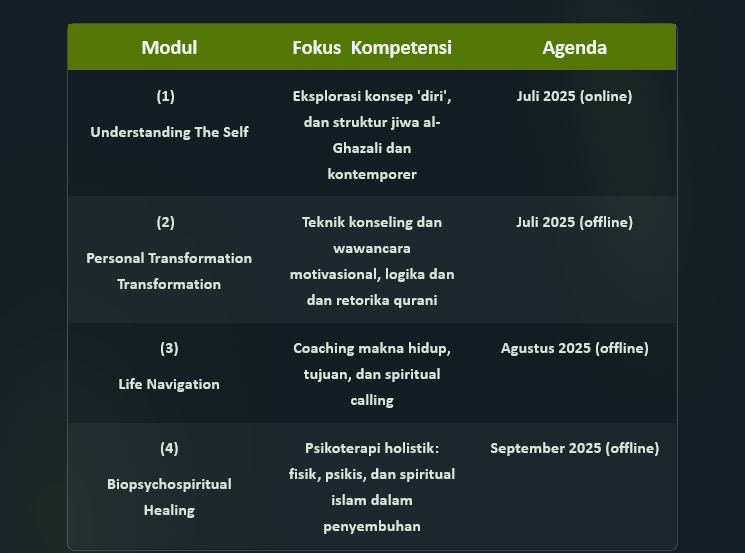This screenshot has height=553, width=745.
Task: Click the Modul column header
Action: pyautogui.click(x=169, y=47)
